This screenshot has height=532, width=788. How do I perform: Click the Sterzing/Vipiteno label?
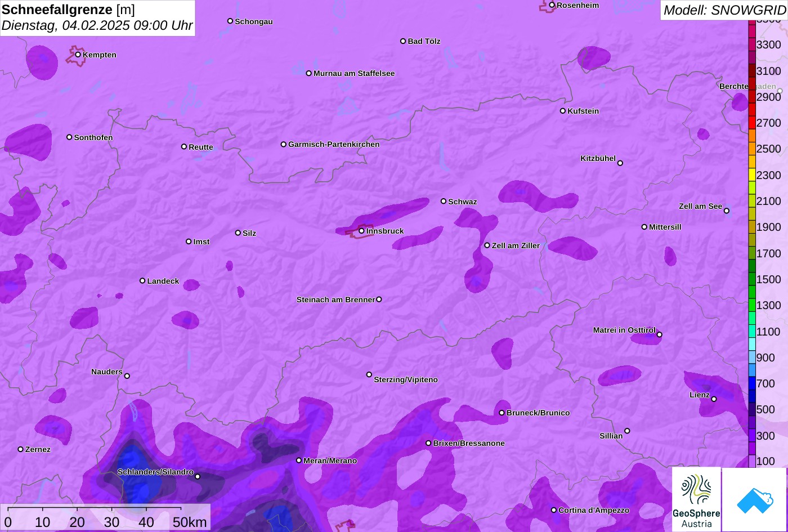coord(406,379)
